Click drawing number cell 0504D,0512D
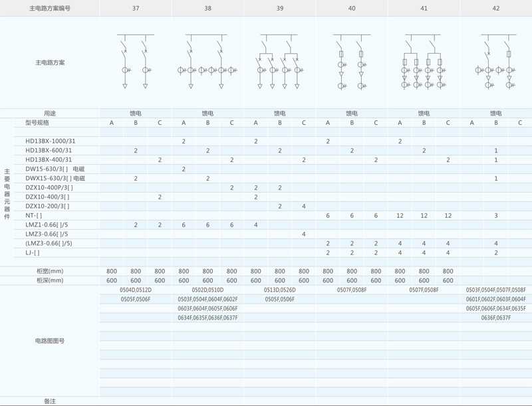The height and width of the screenshot is (406, 532). tap(136, 290)
